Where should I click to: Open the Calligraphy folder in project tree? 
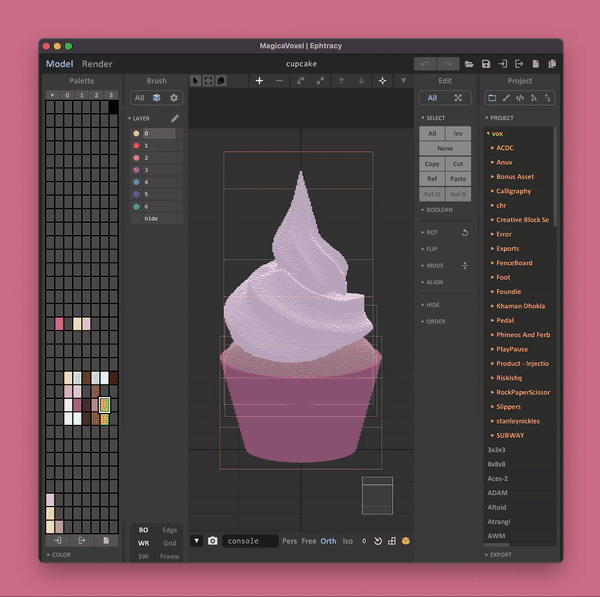[x=514, y=191]
